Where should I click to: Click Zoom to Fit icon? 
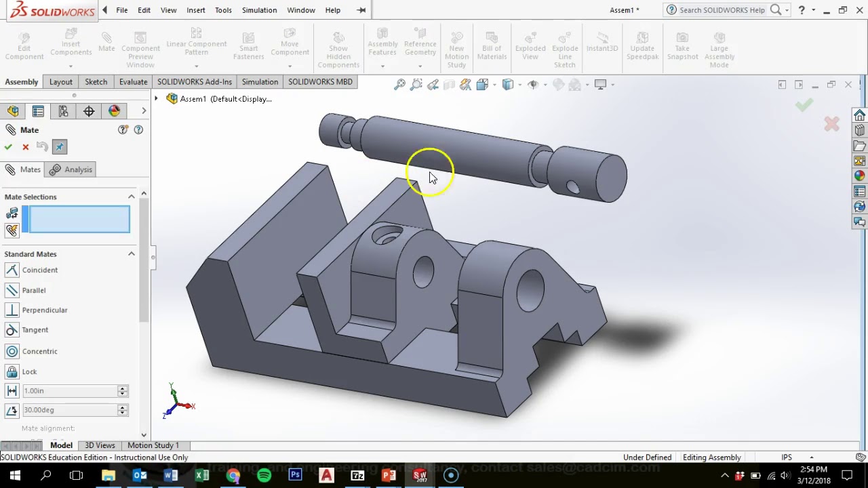click(399, 85)
